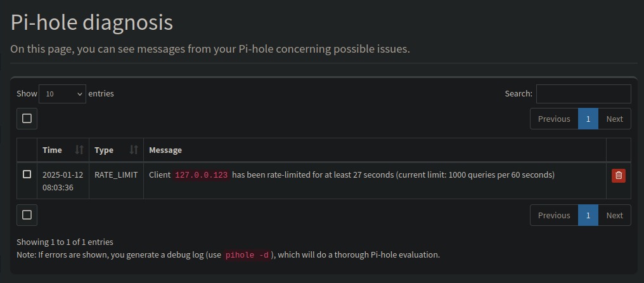Open the Show entries dropdown
Image resolution: width=644 pixels, height=283 pixels.
pos(62,94)
